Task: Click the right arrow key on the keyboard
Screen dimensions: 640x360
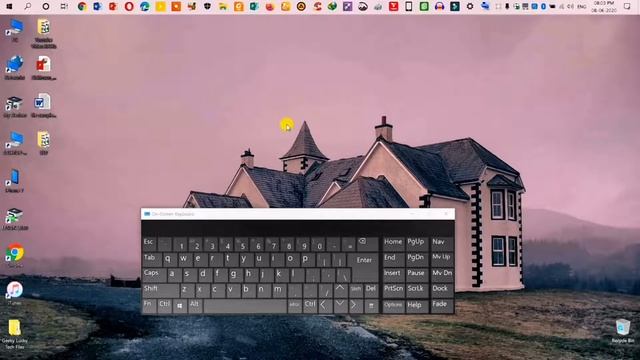Action: (356, 306)
